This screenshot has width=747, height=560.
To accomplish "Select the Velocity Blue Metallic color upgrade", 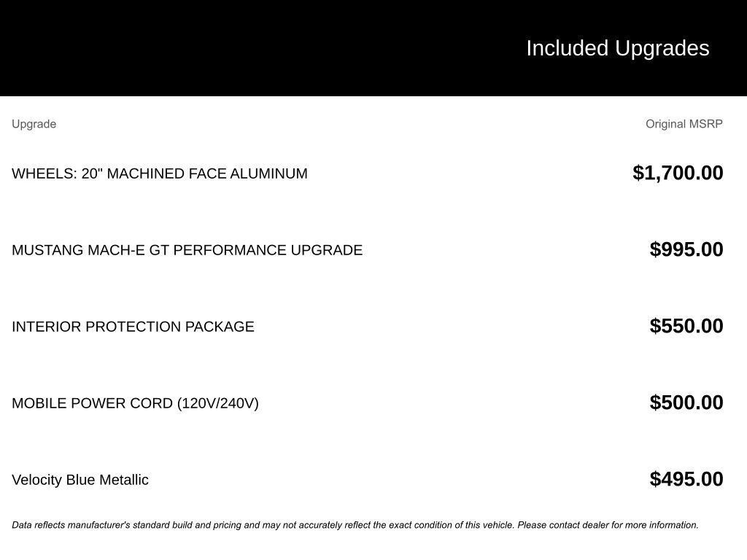I will pyautogui.click(x=80, y=480).
